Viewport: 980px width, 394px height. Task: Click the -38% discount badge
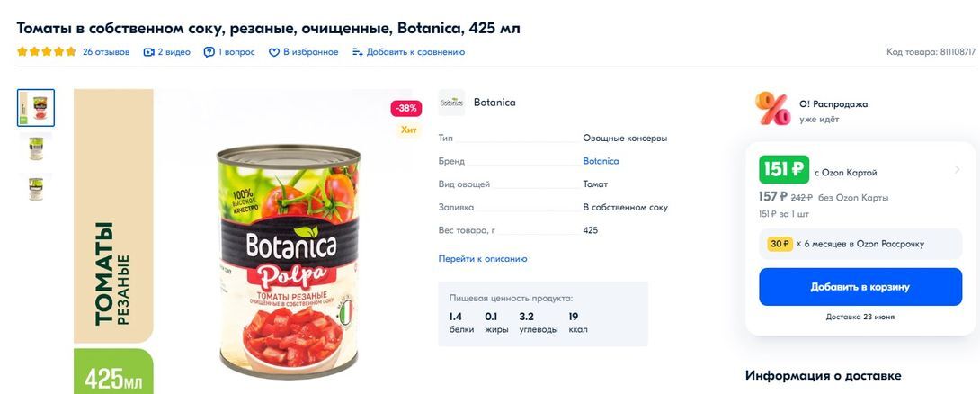(406, 108)
